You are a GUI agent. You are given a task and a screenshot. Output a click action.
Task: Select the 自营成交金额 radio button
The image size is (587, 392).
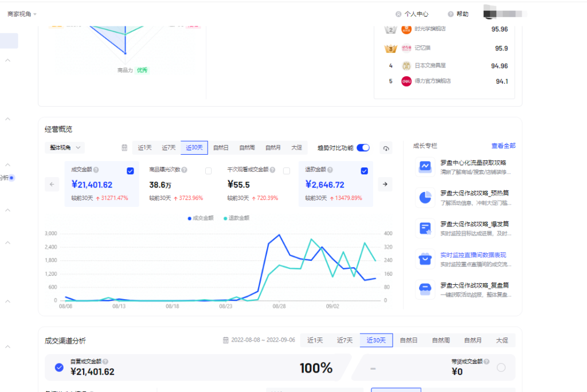(59, 367)
